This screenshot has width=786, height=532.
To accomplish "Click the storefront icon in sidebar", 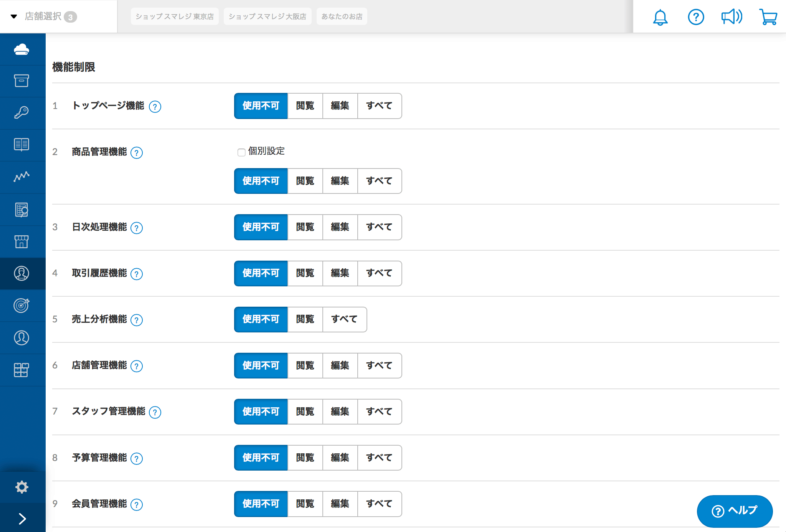I will point(21,241).
